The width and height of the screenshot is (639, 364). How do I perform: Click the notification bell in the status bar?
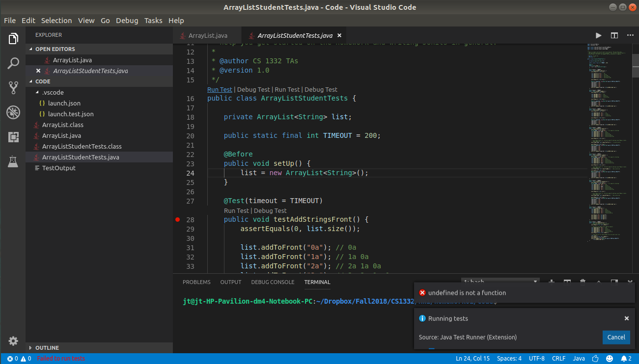point(624,358)
